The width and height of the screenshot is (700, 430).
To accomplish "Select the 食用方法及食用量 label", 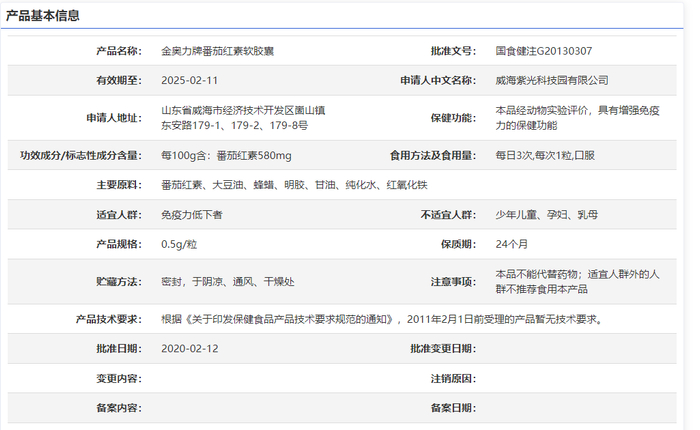I will pos(433,155).
